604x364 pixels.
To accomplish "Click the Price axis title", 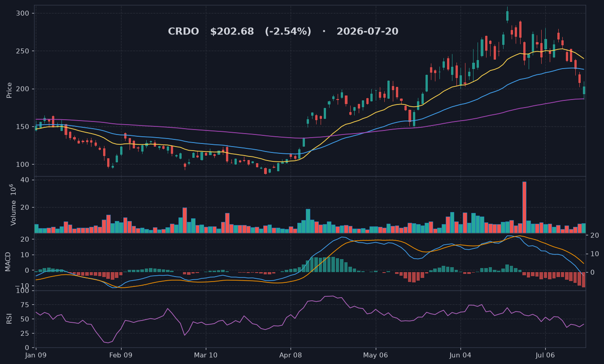I will point(9,90).
